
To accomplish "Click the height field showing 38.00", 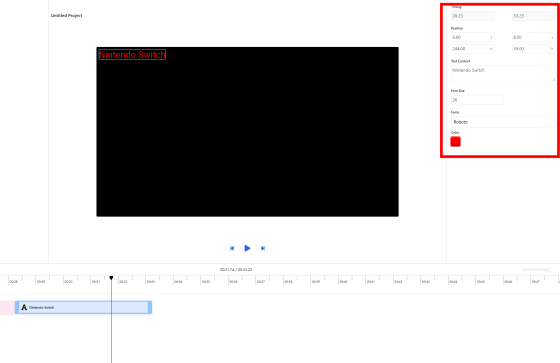I will [534, 49].
